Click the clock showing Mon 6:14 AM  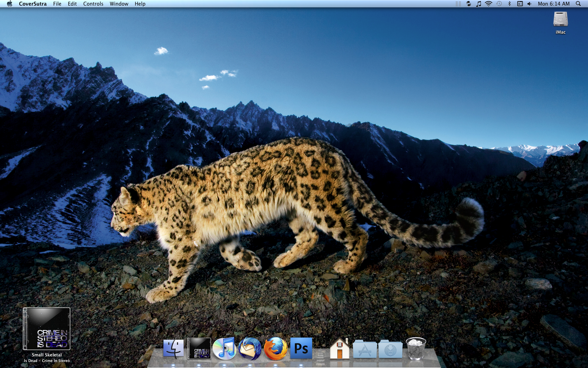[554, 4]
